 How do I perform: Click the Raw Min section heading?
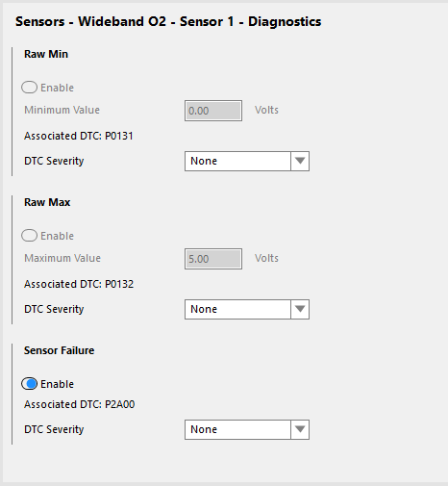click(46, 54)
